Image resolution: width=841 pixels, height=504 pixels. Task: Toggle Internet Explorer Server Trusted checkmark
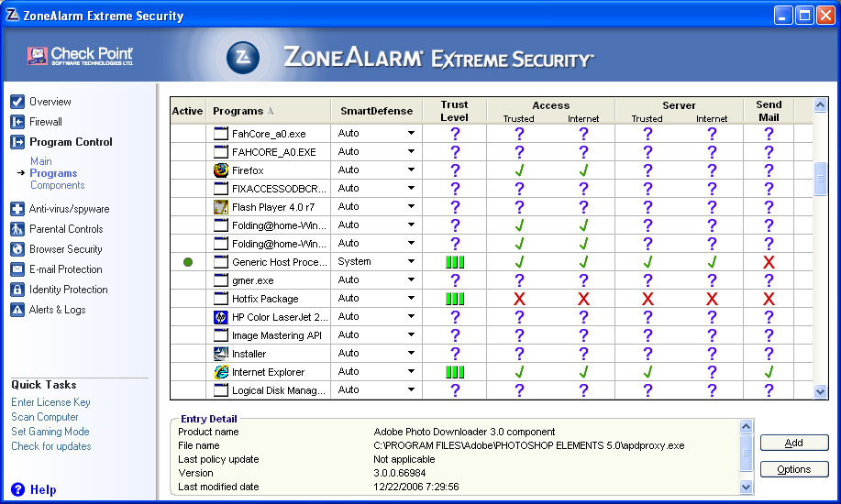647,371
